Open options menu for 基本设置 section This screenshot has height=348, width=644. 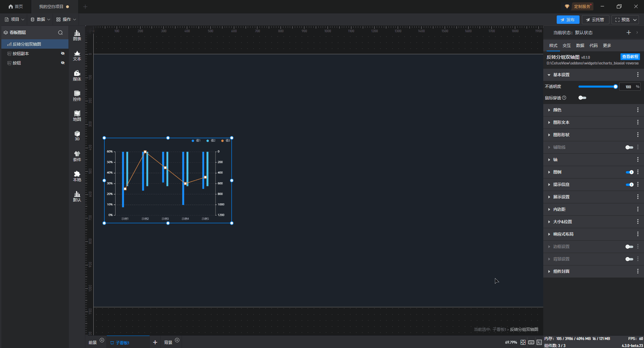pos(638,75)
